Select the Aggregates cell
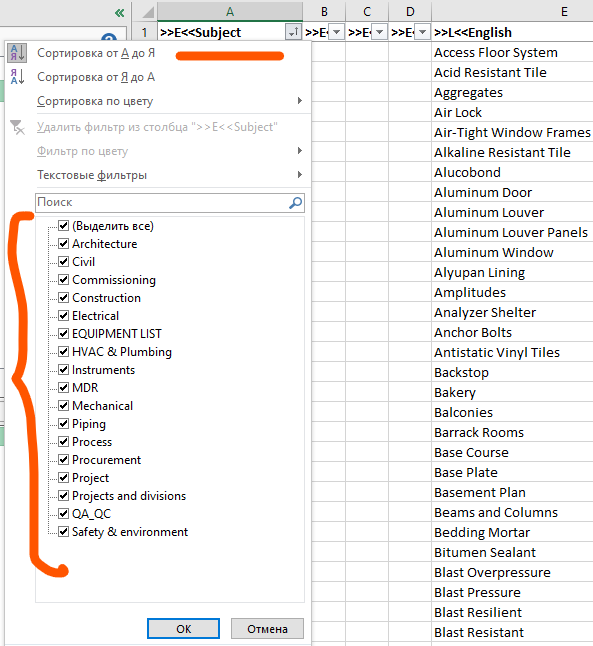 coord(513,92)
